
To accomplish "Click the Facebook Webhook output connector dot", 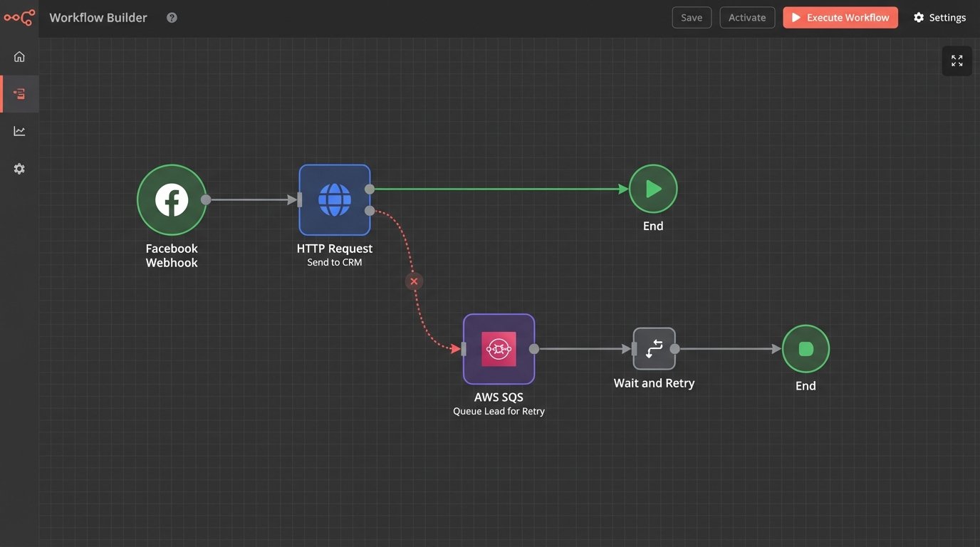I will 206,200.
